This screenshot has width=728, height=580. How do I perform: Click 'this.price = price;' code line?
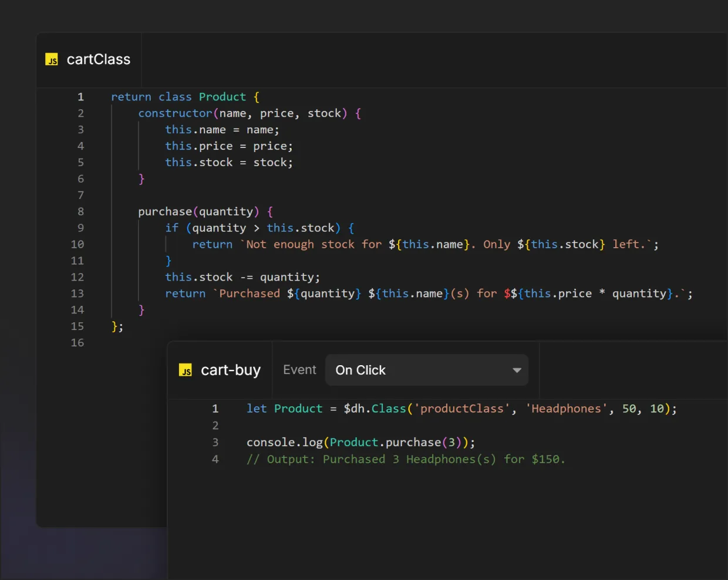(x=229, y=146)
